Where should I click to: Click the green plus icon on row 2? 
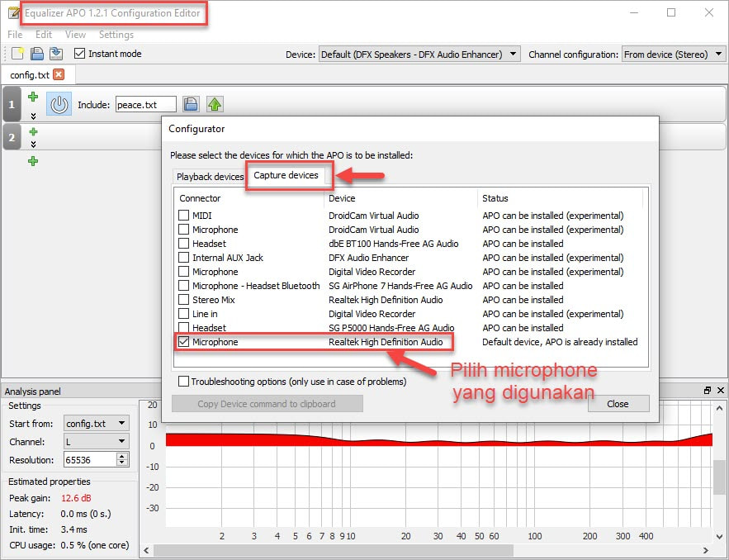point(33,131)
